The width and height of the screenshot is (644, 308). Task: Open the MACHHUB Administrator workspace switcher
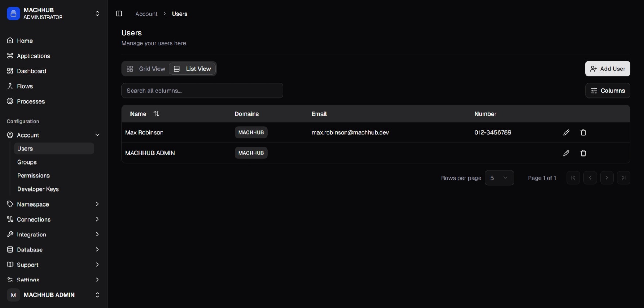point(53,14)
